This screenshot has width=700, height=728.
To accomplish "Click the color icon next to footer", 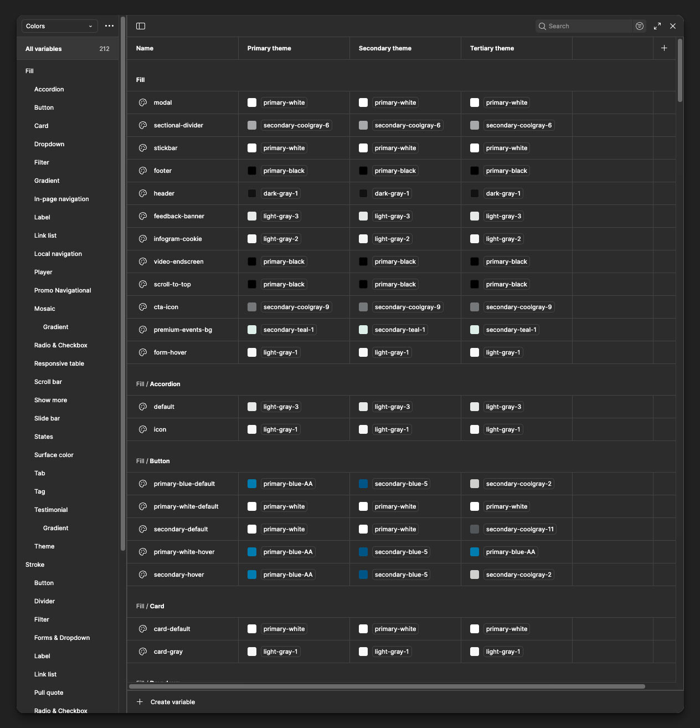I will tap(142, 171).
